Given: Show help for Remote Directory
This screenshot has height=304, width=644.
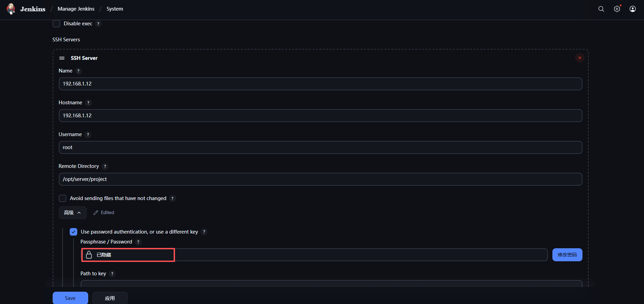Looking at the screenshot, I should tap(105, 167).
